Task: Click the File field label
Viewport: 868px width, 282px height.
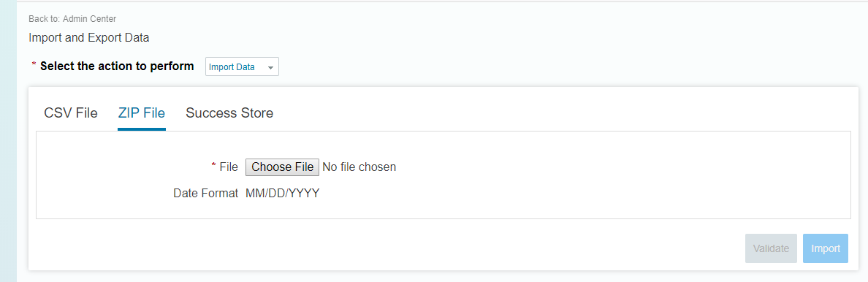Action: point(229,167)
